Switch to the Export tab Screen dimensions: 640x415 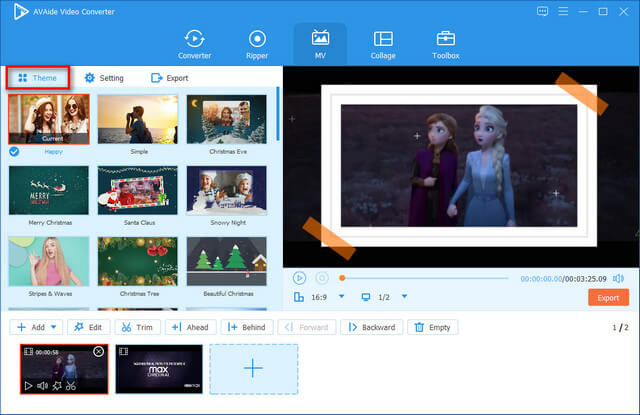170,78
